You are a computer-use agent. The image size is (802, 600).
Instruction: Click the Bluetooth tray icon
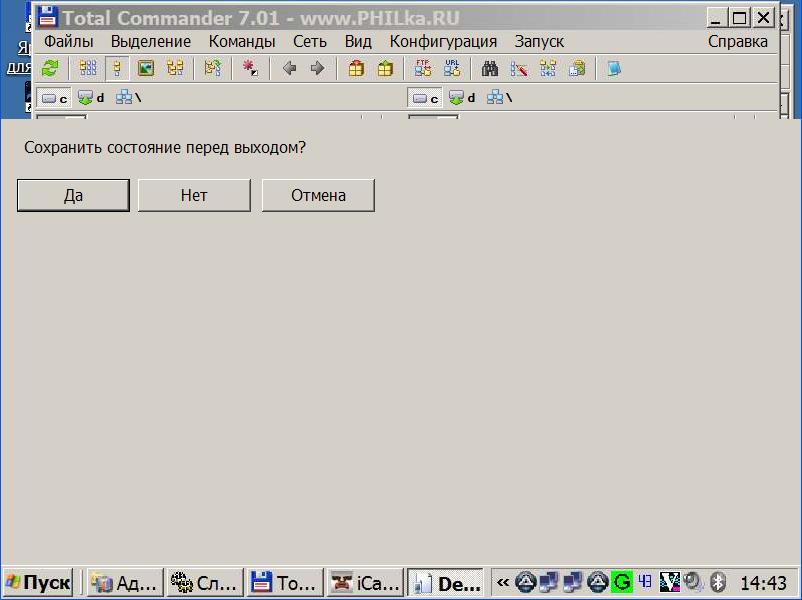click(717, 582)
